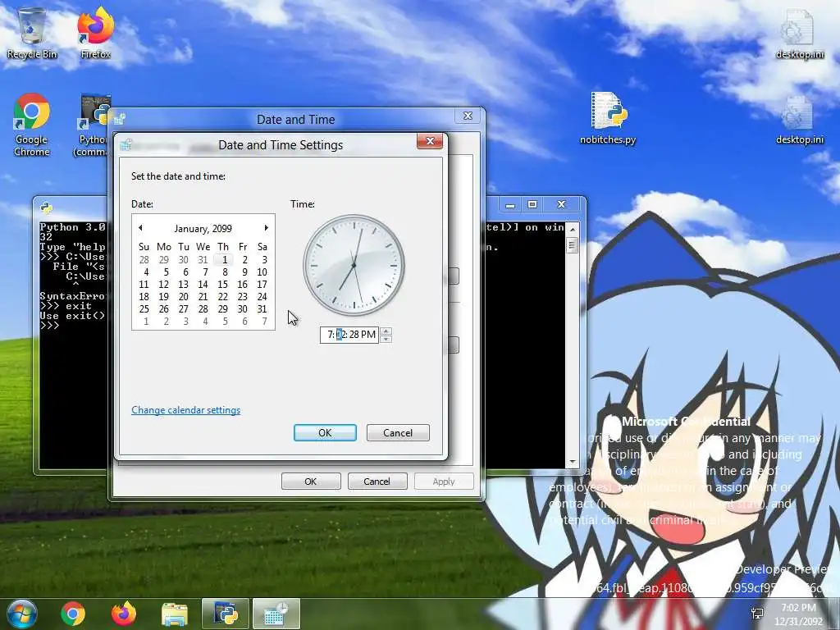840x630 pixels.
Task: Click scroll-up arrow in Python console
Action: coord(572,229)
